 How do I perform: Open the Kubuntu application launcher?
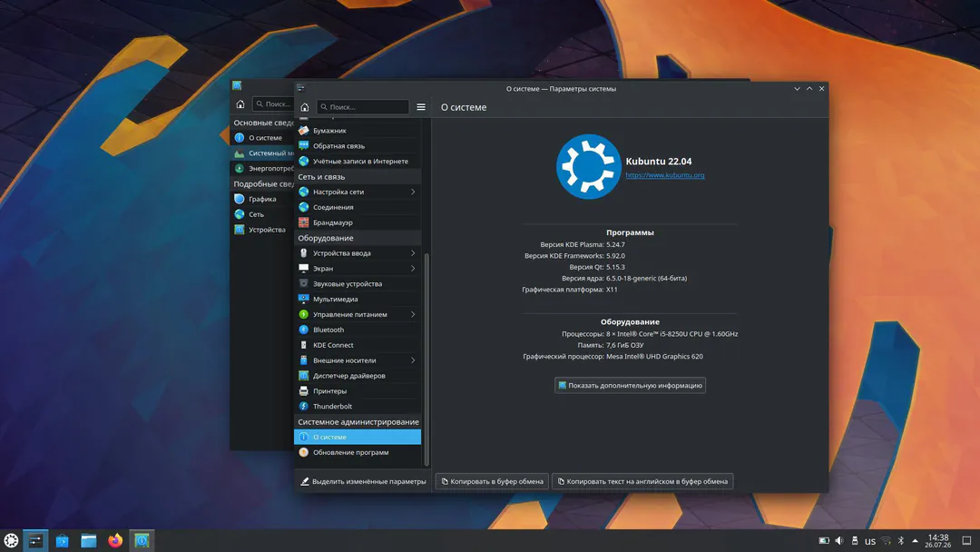(11, 540)
